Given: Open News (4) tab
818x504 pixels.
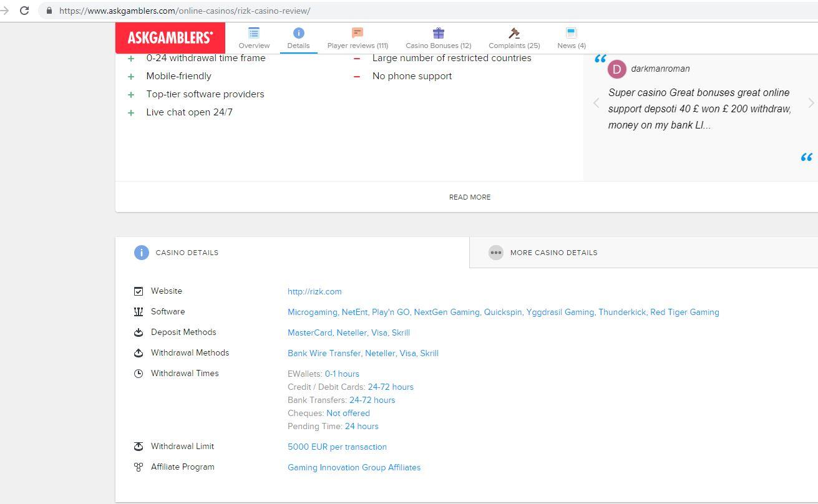Looking at the screenshot, I should 572,46.
